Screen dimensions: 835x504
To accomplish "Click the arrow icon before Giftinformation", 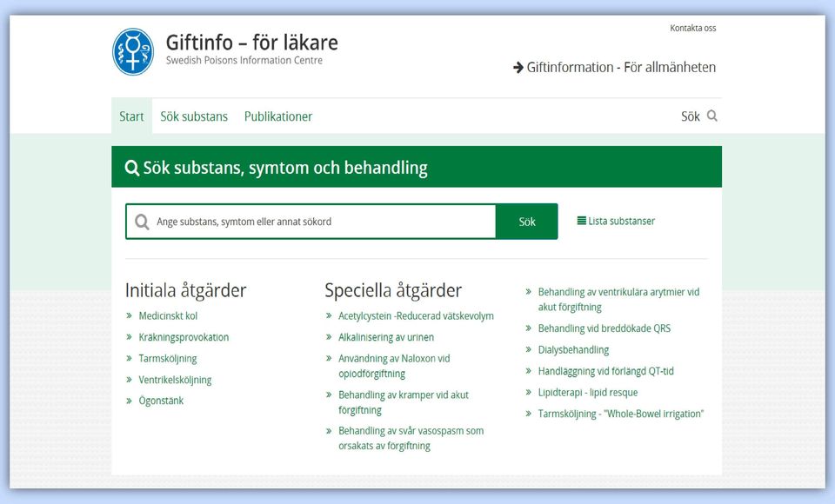I will coord(518,68).
